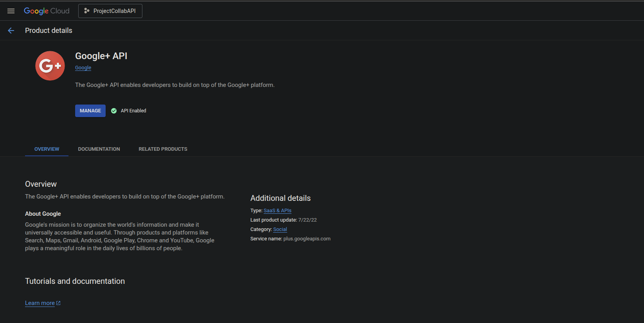Click the Google+ API logo
644x323 pixels.
point(50,66)
